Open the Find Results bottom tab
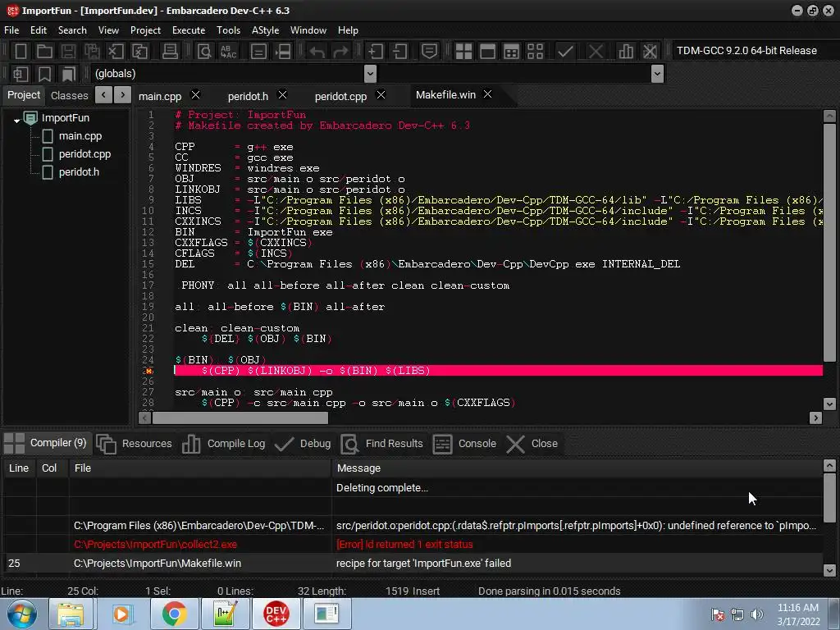840x630 pixels. coord(381,444)
